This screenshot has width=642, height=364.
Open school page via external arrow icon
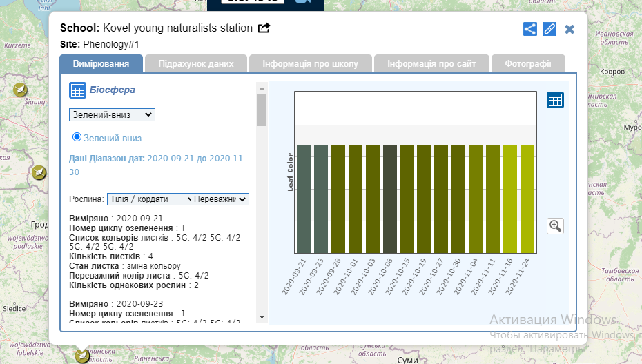tap(264, 28)
